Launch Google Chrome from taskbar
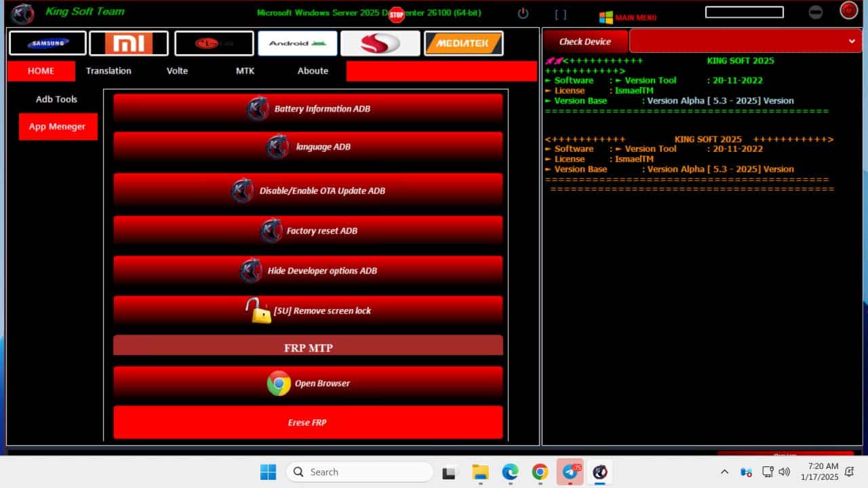Viewport: 868px width, 488px height. tap(540, 472)
